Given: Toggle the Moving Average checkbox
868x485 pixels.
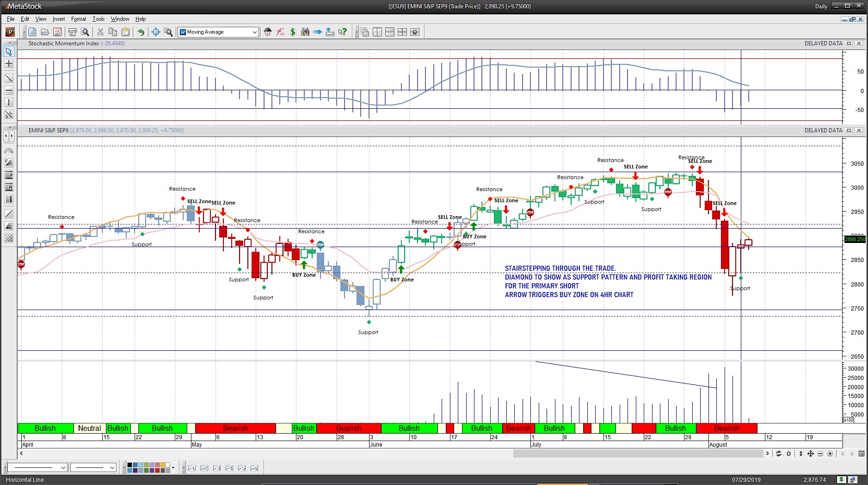Looking at the screenshot, I should point(183,32).
